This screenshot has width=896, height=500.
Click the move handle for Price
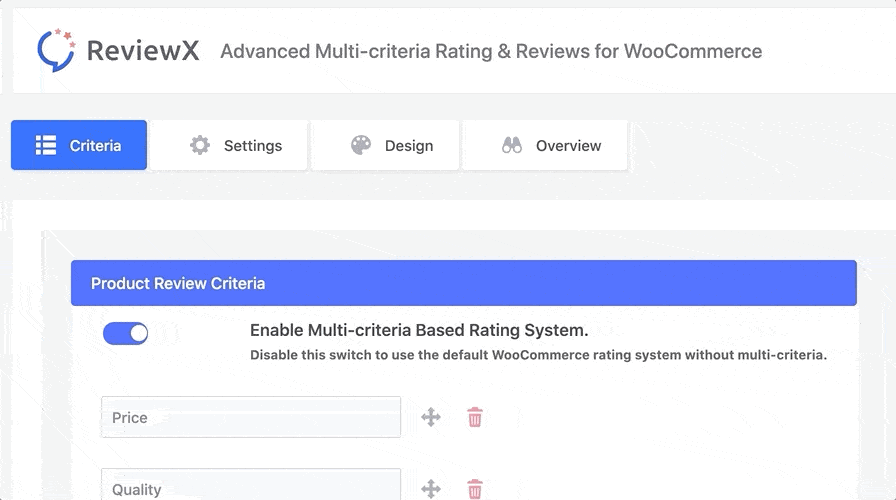coord(431,417)
